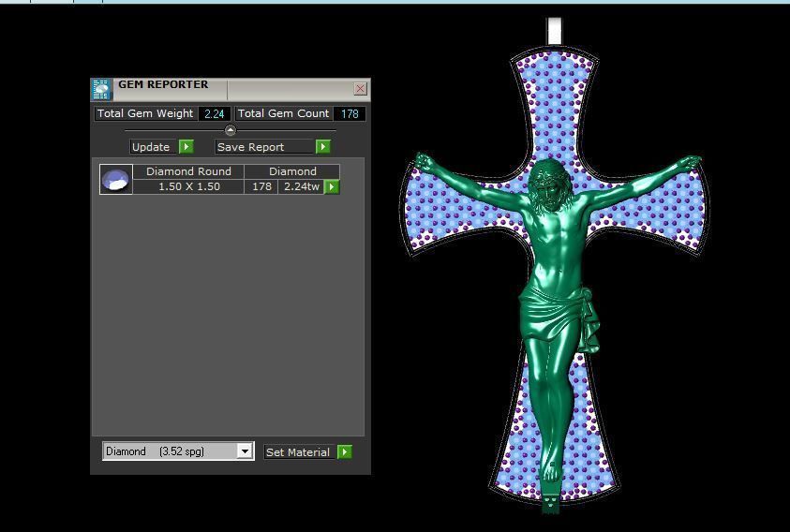The height and width of the screenshot is (532, 790).
Task: Click the Set Material button label
Action: tap(298, 451)
